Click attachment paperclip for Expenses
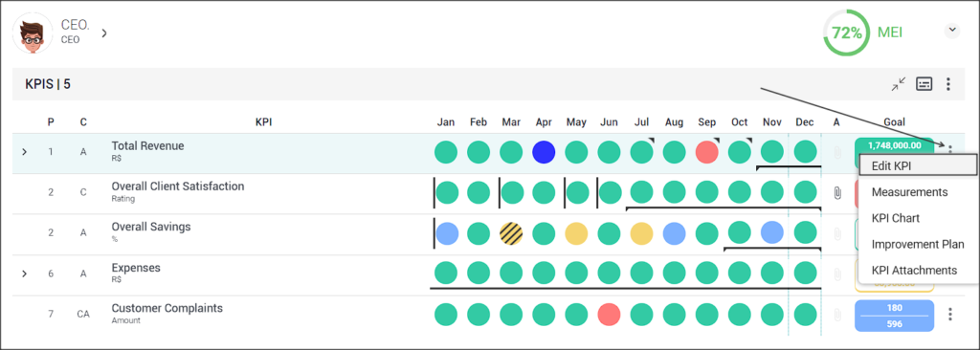Image resolution: width=980 pixels, height=350 pixels. (x=836, y=273)
